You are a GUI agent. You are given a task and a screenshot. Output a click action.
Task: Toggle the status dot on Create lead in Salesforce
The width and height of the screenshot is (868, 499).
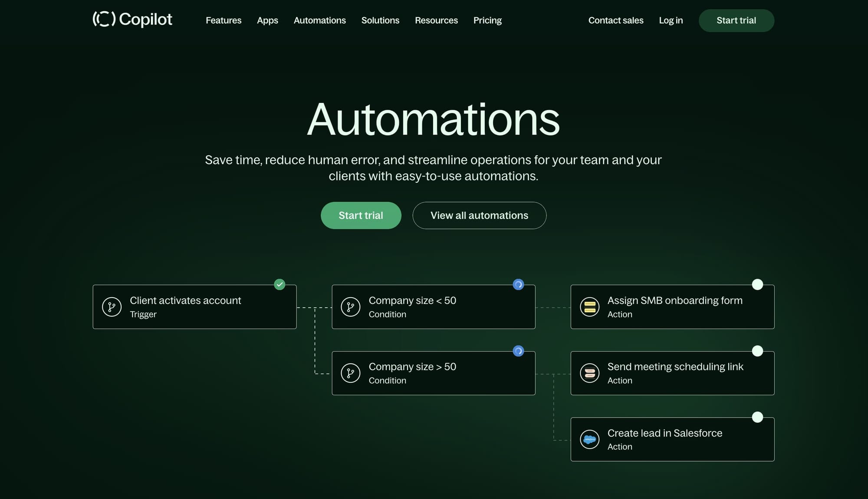(758, 417)
